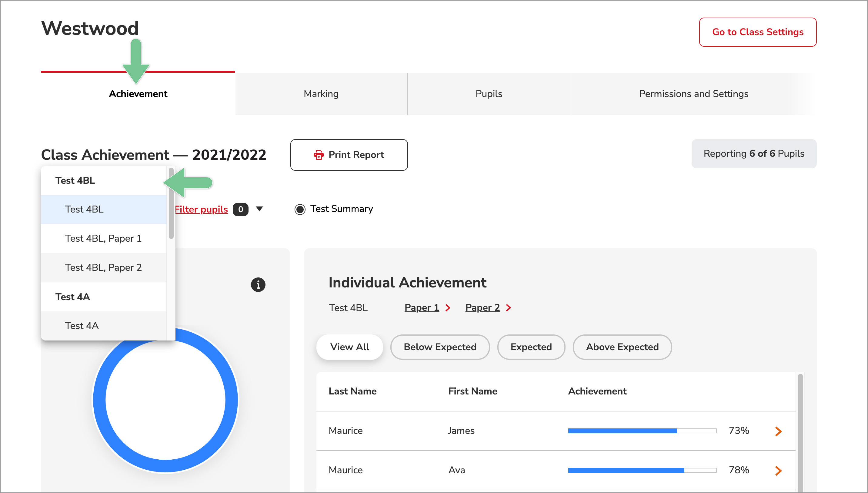Click Go to Class Settings button

(x=757, y=32)
